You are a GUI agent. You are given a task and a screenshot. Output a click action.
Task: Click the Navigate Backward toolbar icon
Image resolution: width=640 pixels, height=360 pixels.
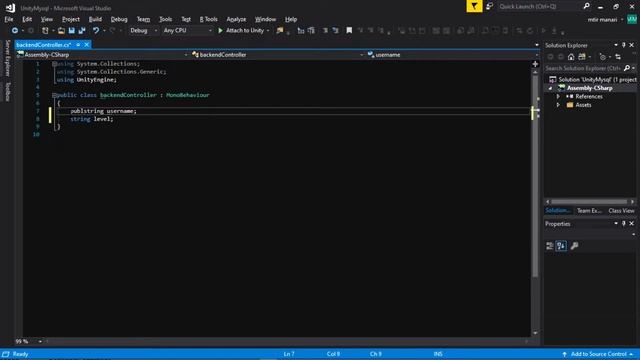point(15,31)
